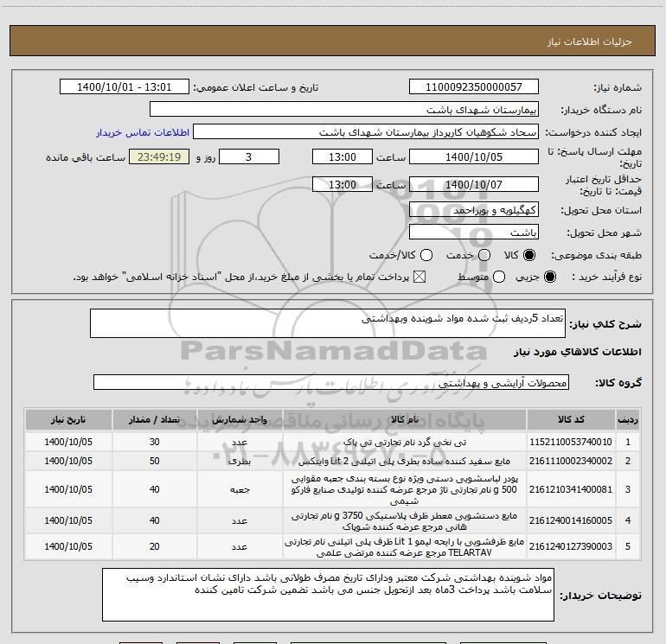
Task: Click item name پودر لباسشویی دستی
Action: pos(405,489)
